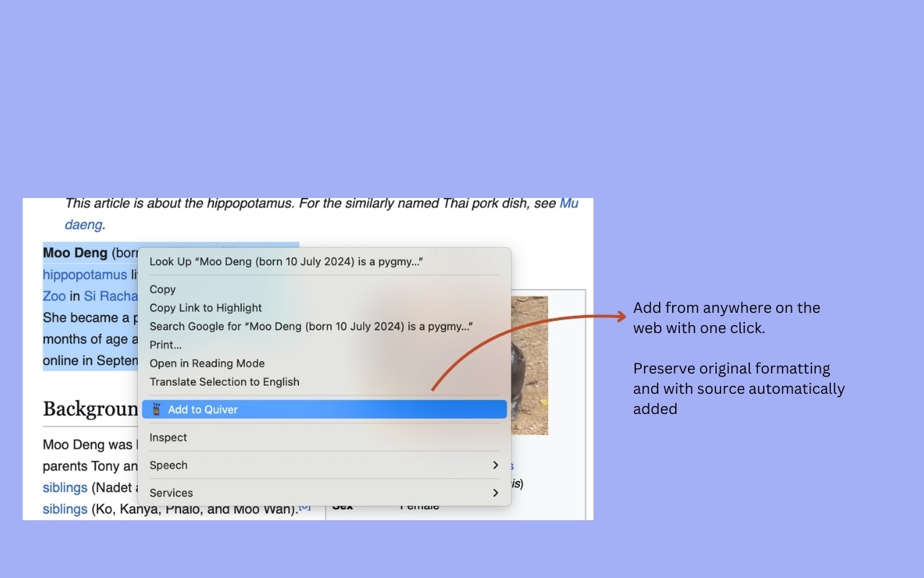
Task: Expand the Speech submenu arrow
Action: click(495, 465)
